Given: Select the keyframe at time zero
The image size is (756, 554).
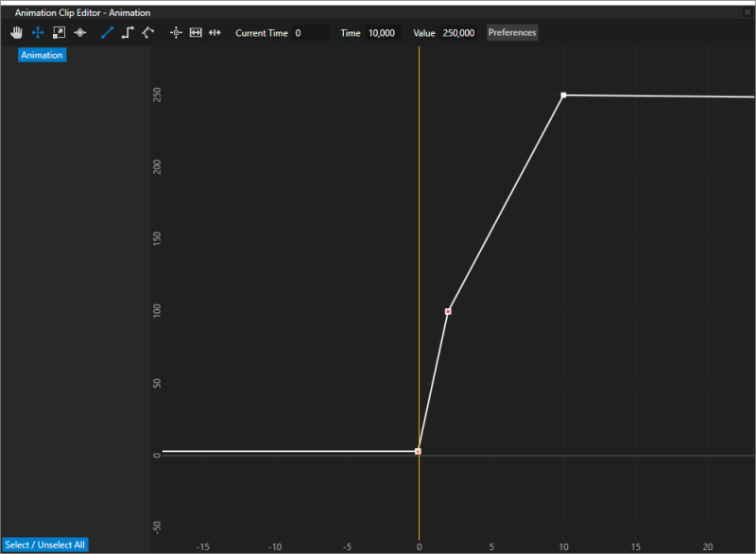Looking at the screenshot, I should pyautogui.click(x=418, y=452).
